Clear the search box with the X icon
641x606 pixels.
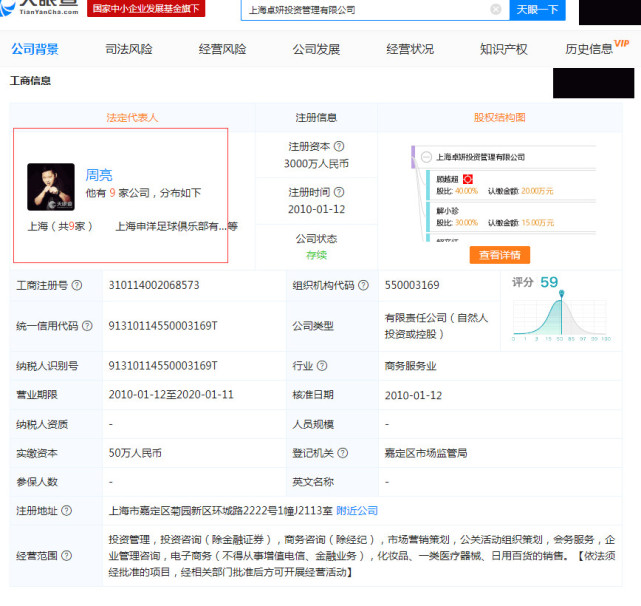[495, 9]
